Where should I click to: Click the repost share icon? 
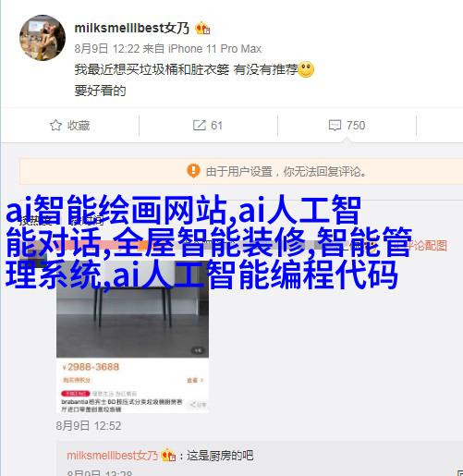coord(200,126)
